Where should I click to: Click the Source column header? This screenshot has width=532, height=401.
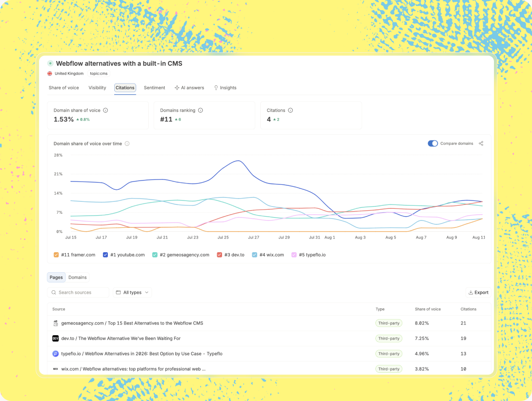59,309
